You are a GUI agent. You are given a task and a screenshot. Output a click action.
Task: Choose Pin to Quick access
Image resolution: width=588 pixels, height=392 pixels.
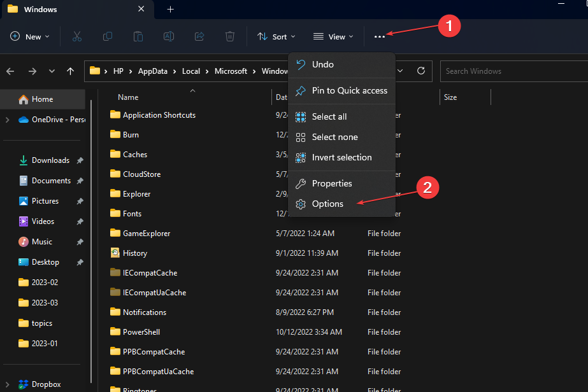pyautogui.click(x=341, y=91)
